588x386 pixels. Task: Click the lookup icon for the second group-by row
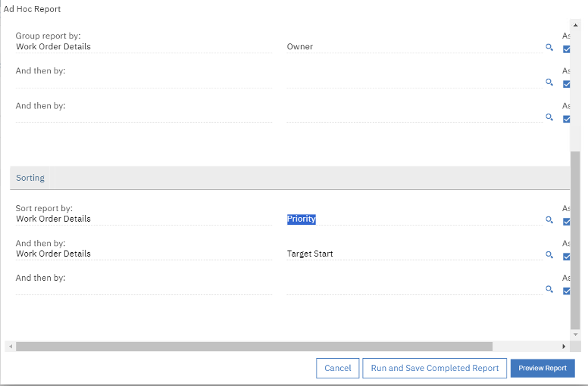pos(549,82)
